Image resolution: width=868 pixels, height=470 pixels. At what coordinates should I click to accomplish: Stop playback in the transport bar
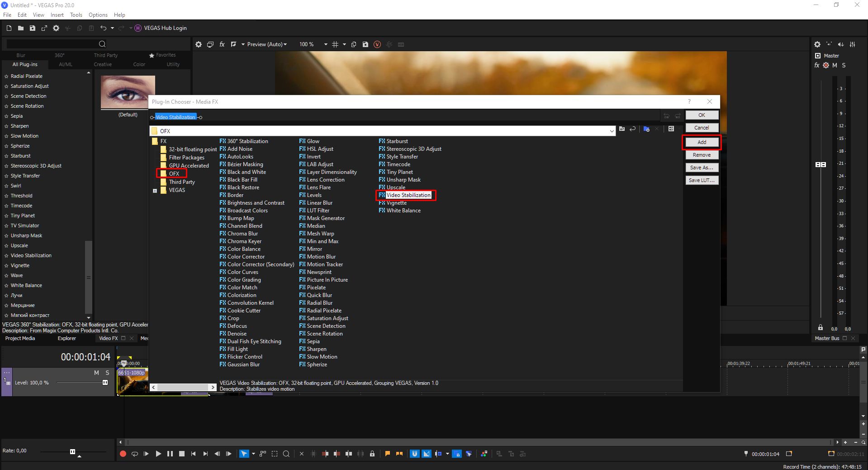[182, 454]
